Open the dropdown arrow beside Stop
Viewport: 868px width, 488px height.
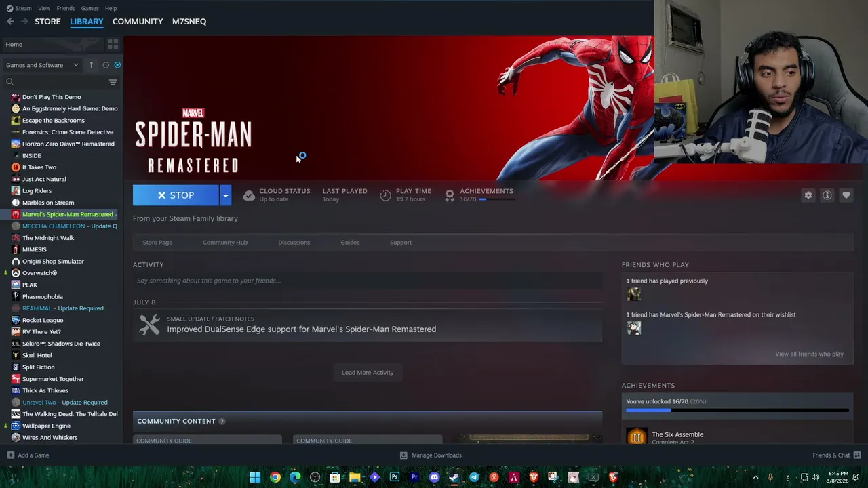tap(225, 195)
